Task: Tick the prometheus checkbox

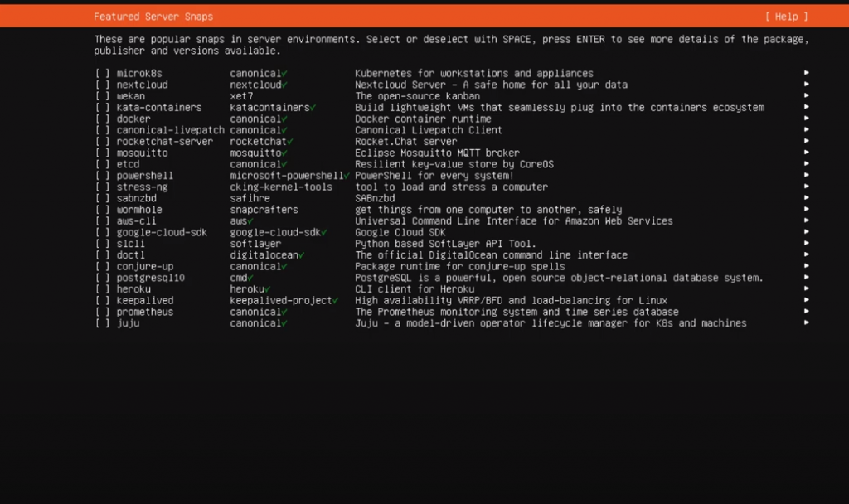Action: coord(102,312)
